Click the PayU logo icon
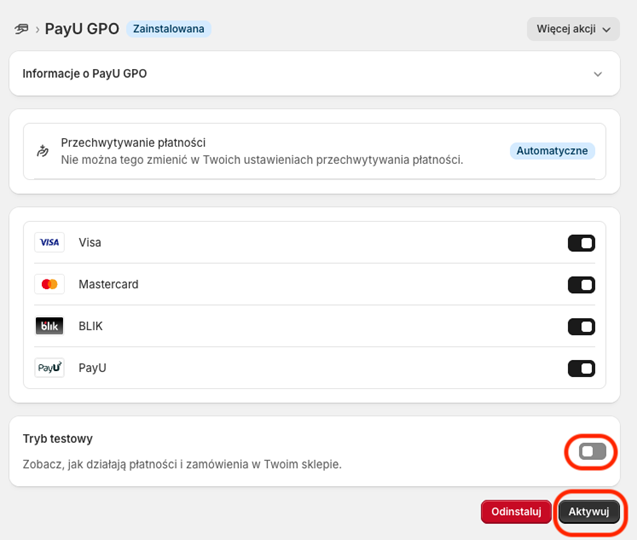 pyautogui.click(x=49, y=368)
